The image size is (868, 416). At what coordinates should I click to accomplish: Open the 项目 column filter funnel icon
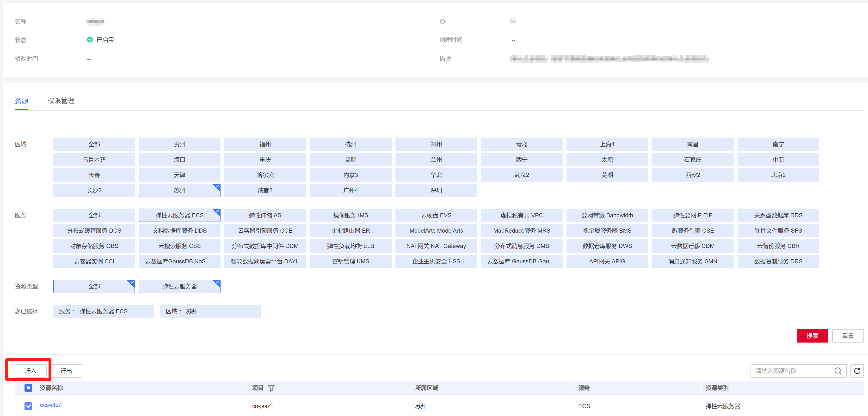coord(271,388)
